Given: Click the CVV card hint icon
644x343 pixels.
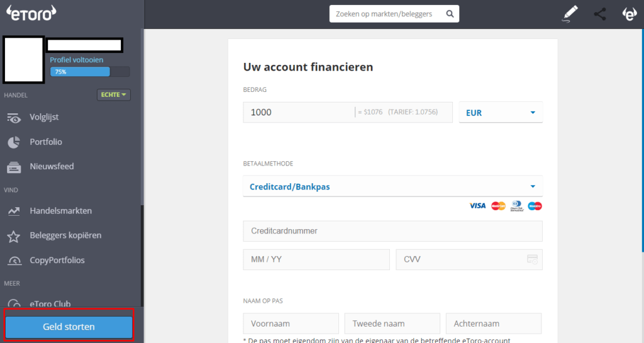Looking at the screenshot, I should 532,259.
